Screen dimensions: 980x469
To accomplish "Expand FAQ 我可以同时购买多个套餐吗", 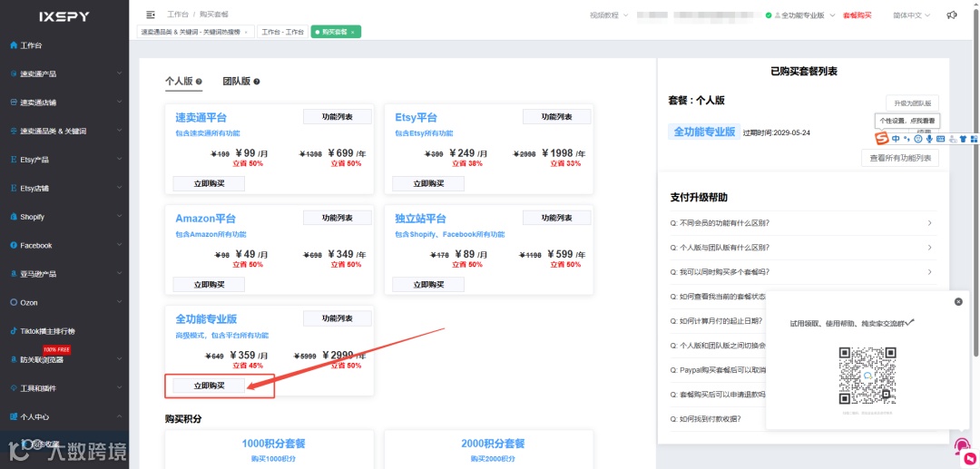I will tap(803, 271).
